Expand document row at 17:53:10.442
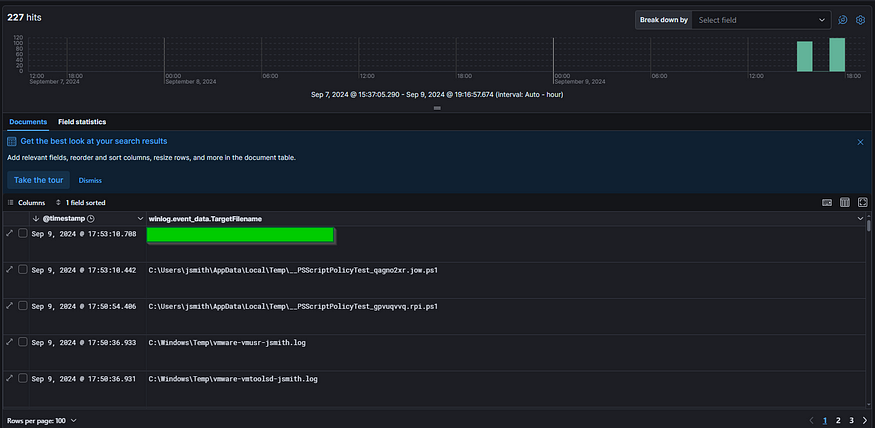 pyautogui.click(x=9, y=269)
